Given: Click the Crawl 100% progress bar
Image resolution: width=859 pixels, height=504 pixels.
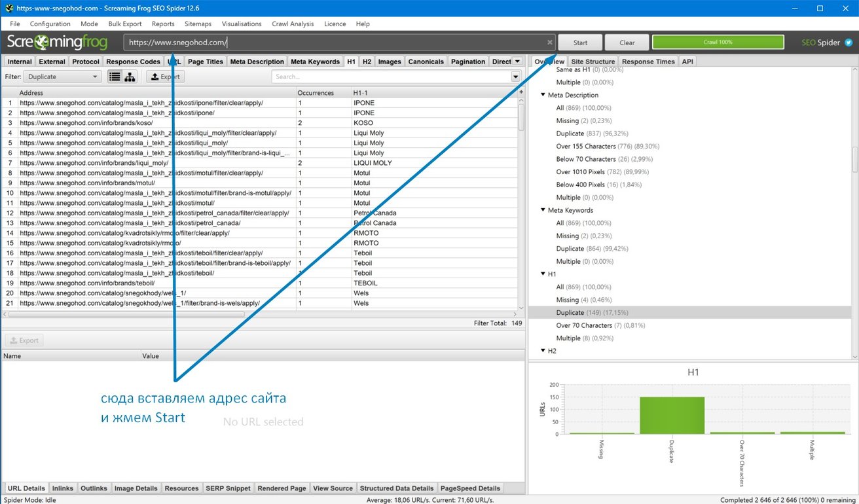Looking at the screenshot, I should point(718,43).
